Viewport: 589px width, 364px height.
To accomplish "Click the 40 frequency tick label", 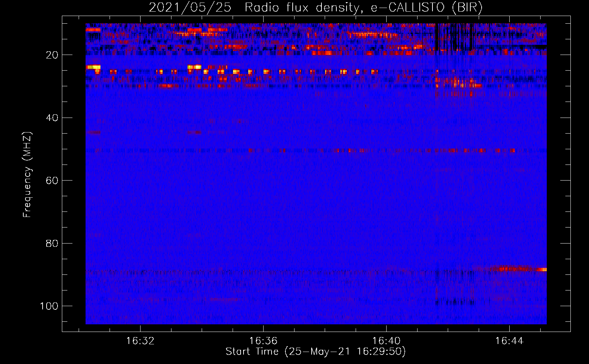I will click(x=52, y=118).
